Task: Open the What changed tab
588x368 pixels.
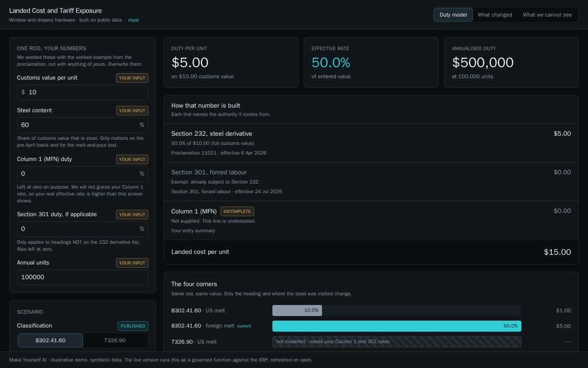Action: [495, 15]
